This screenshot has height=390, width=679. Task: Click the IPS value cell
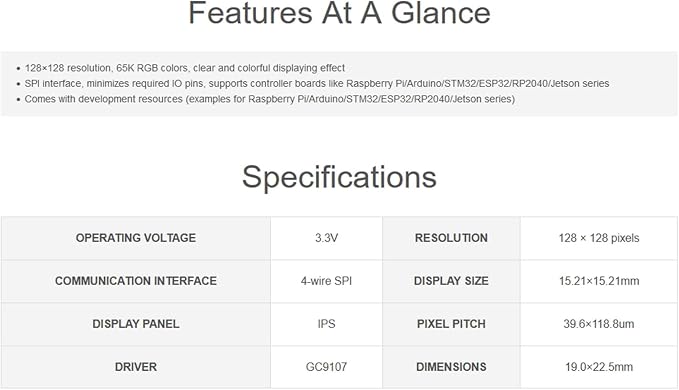tap(327, 324)
